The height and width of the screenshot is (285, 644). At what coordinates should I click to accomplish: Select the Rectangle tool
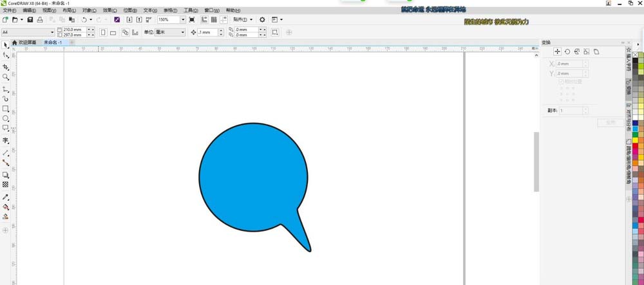click(5, 109)
